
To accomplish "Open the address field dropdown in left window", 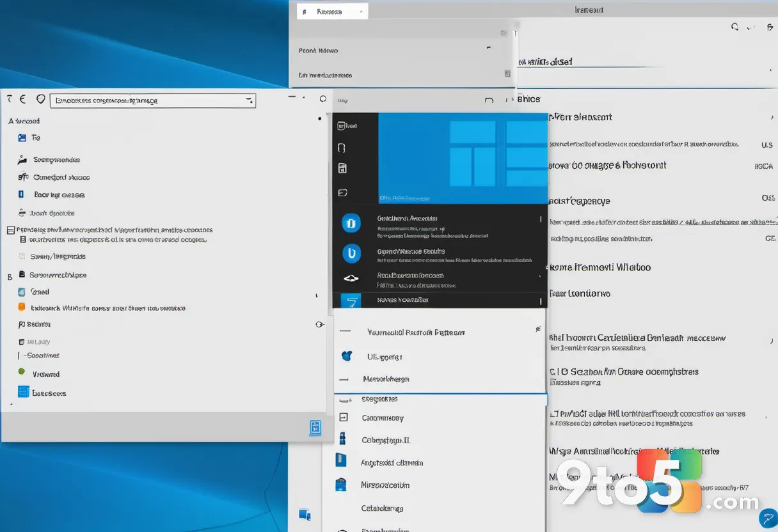I will (248, 100).
